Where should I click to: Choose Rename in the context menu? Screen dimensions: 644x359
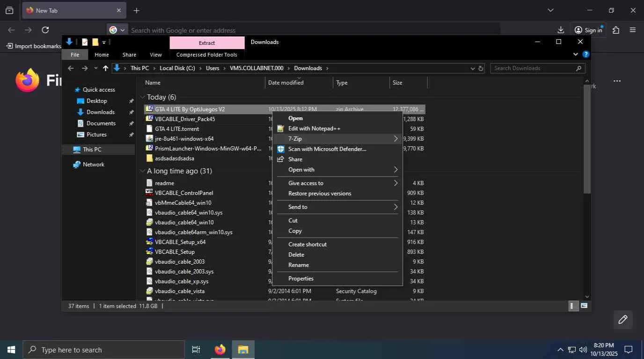(x=299, y=265)
